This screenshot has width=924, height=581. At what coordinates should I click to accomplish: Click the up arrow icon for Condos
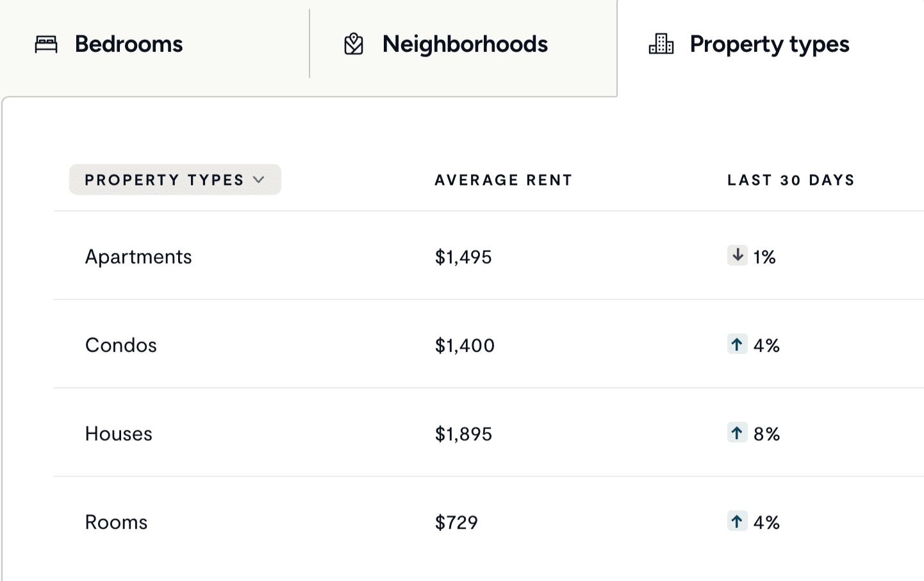(738, 344)
